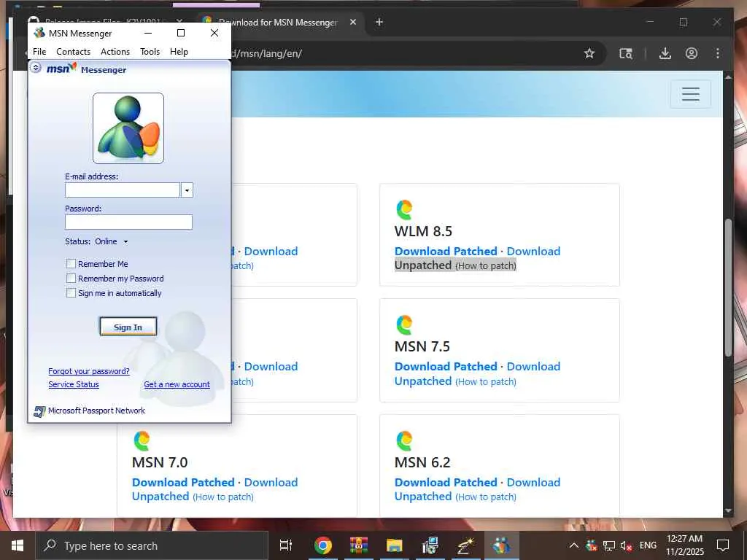Check the Remember Me checkbox
Image resolution: width=747 pixels, height=560 pixels.
[x=71, y=264]
